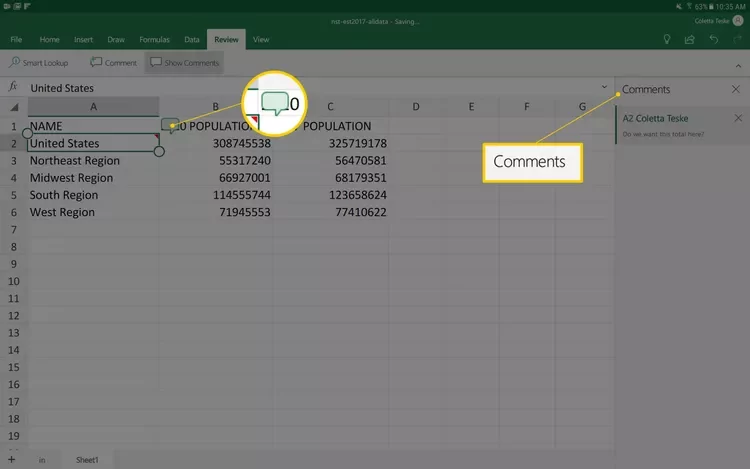Close the Comments pane
750x469 pixels.
tap(736, 89)
